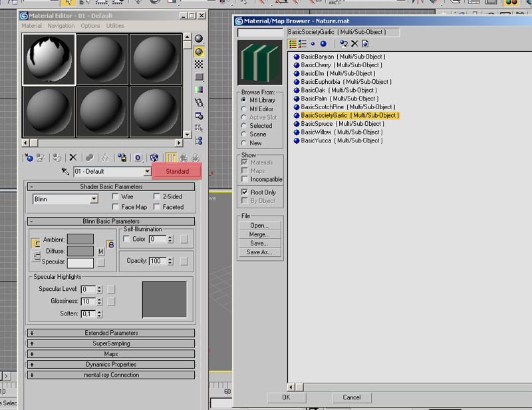Click Select by Material icon
Viewport: 532px width, 410px height.
[199, 128]
